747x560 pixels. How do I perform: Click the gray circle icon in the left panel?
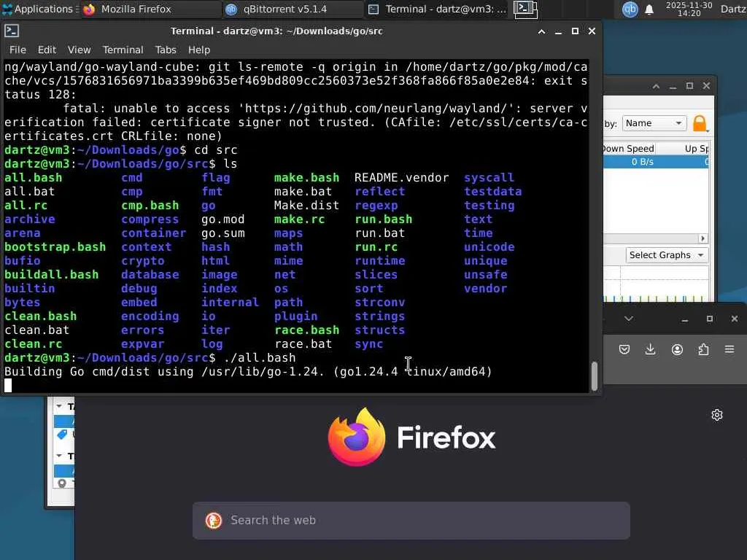pos(62,483)
